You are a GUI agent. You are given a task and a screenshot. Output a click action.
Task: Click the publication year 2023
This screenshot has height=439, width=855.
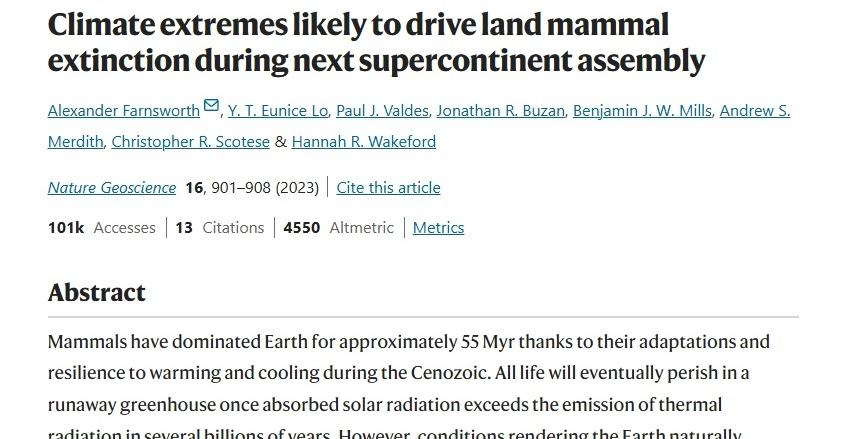click(297, 188)
